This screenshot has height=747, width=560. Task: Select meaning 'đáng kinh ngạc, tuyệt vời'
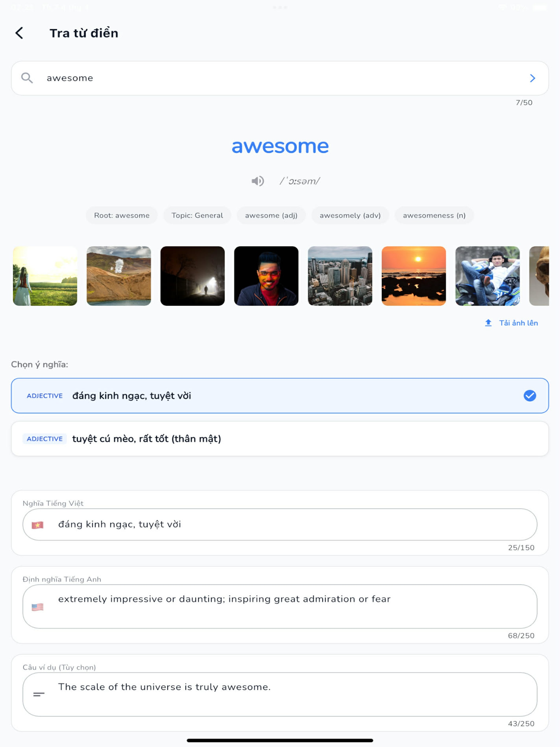pos(280,395)
